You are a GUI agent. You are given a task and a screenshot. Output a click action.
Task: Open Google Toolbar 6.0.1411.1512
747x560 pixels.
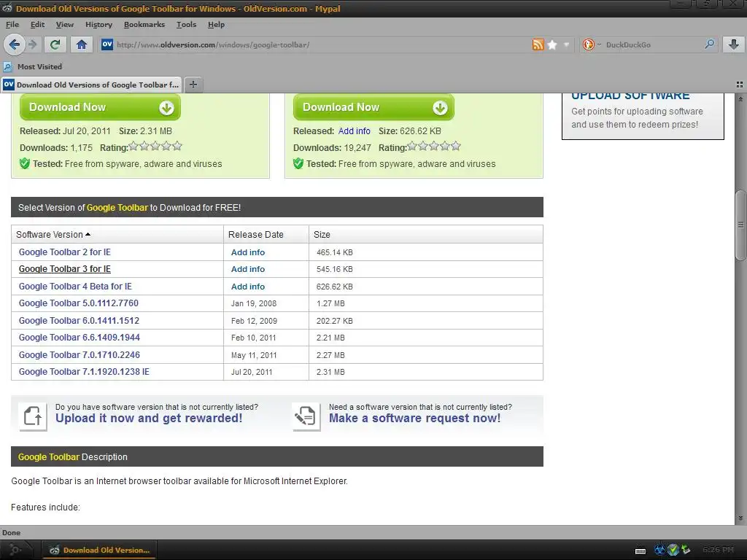[x=79, y=321]
